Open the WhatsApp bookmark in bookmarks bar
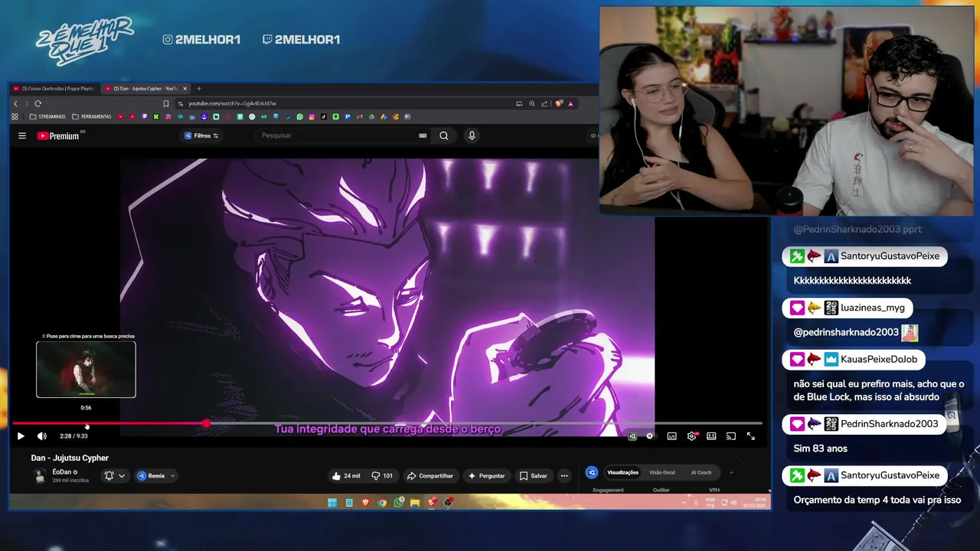This screenshot has height=551, width=980. (x=300, y=116)
